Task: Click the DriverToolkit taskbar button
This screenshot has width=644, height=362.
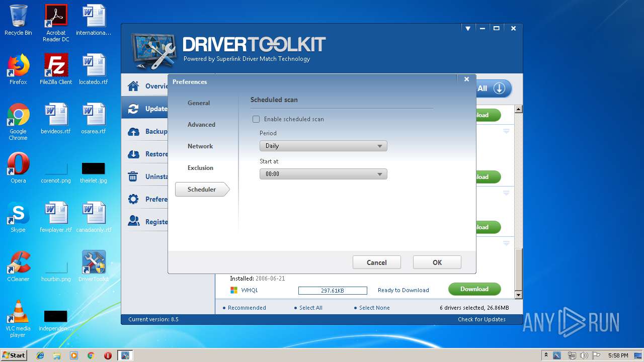Action: [125, 355]
